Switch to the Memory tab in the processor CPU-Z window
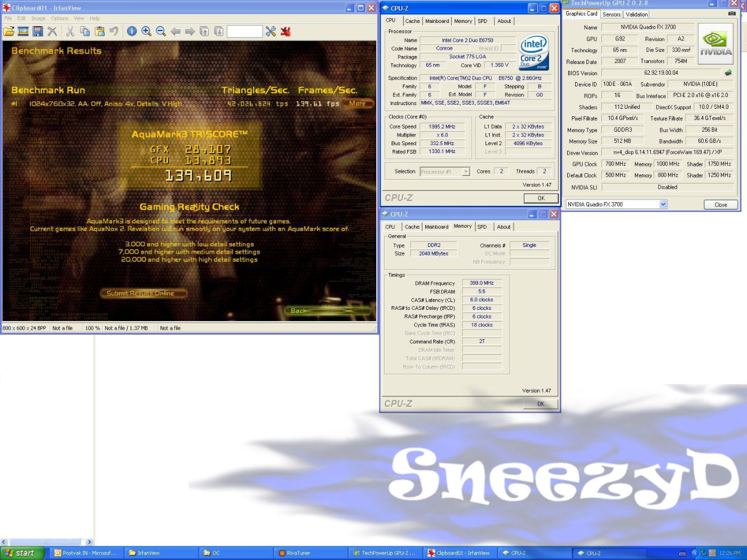 (x=463, y=21)
